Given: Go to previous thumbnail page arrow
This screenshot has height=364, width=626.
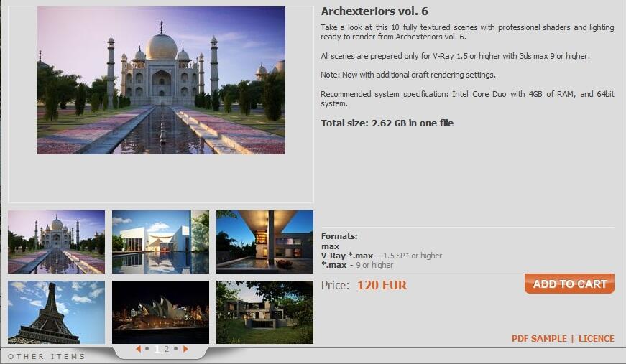Looking at the screenshot, I should click(138, 349).
